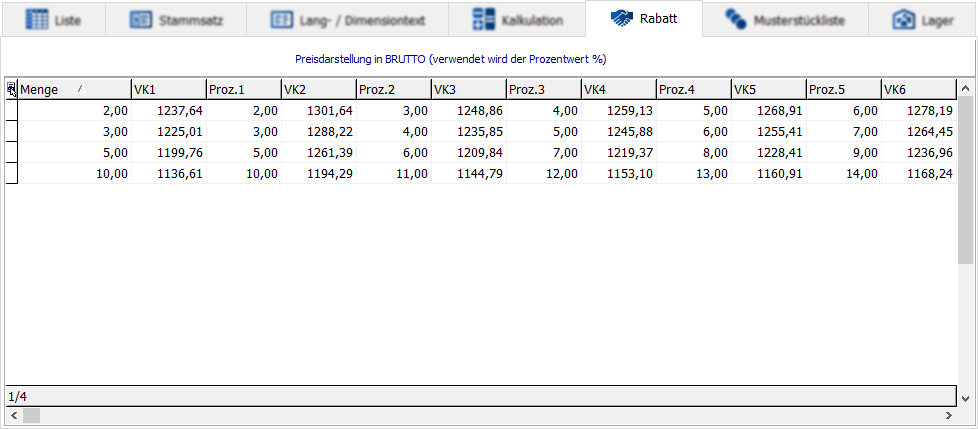Click the Proz.1 column header
Screen dimensions: 978x429
pyautogui.click(x=243, y=90)
